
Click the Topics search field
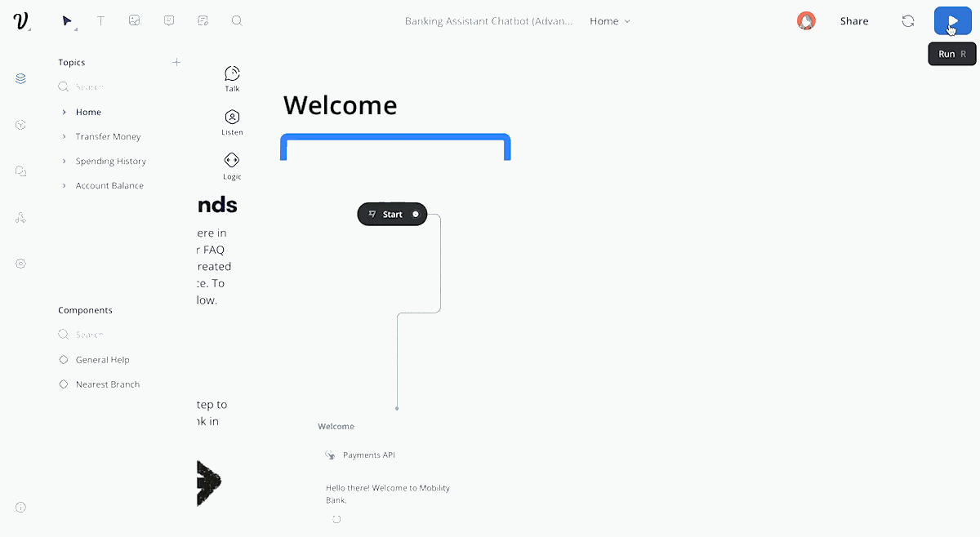[x=118, y=87]
